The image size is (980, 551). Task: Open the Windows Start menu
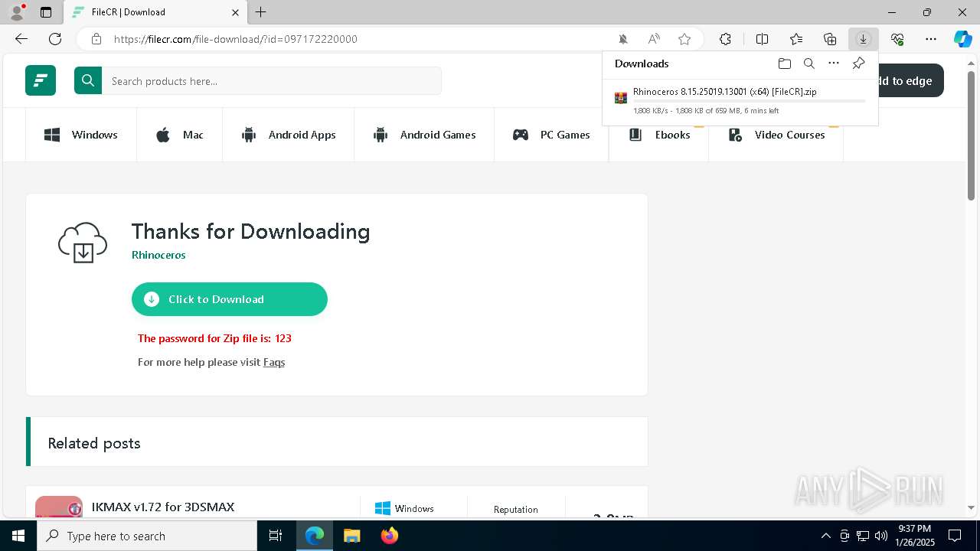tap(18, 536)
